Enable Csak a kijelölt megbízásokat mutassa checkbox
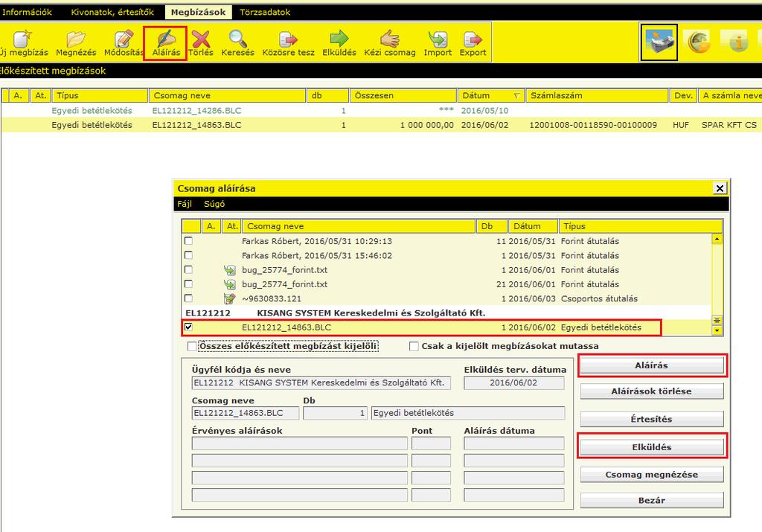 [414, 346]
